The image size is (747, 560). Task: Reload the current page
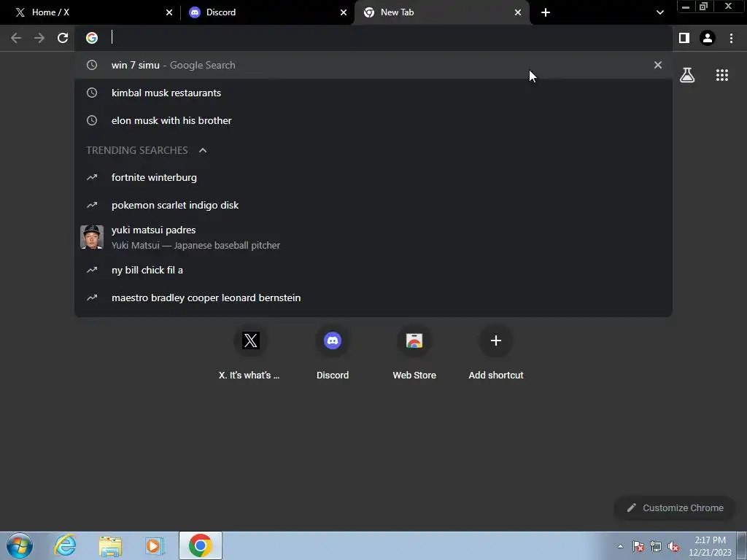click(63, 38)
